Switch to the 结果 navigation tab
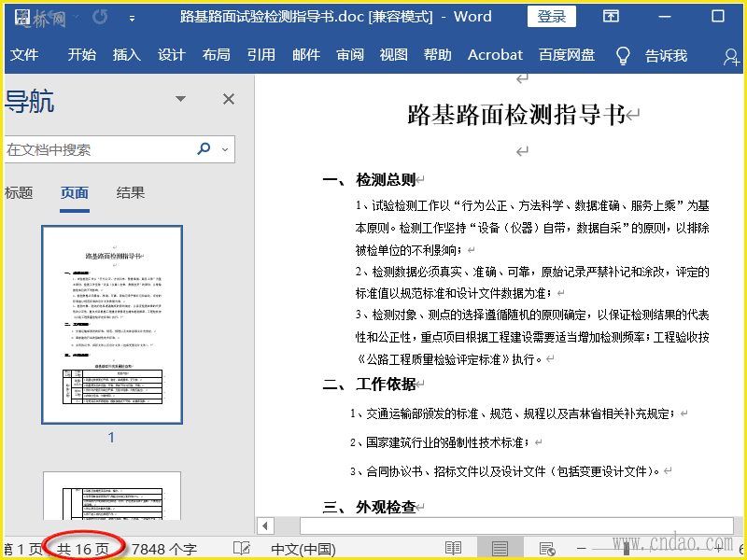The width and height of the screenshot is (747, 560). coord(130,193)
